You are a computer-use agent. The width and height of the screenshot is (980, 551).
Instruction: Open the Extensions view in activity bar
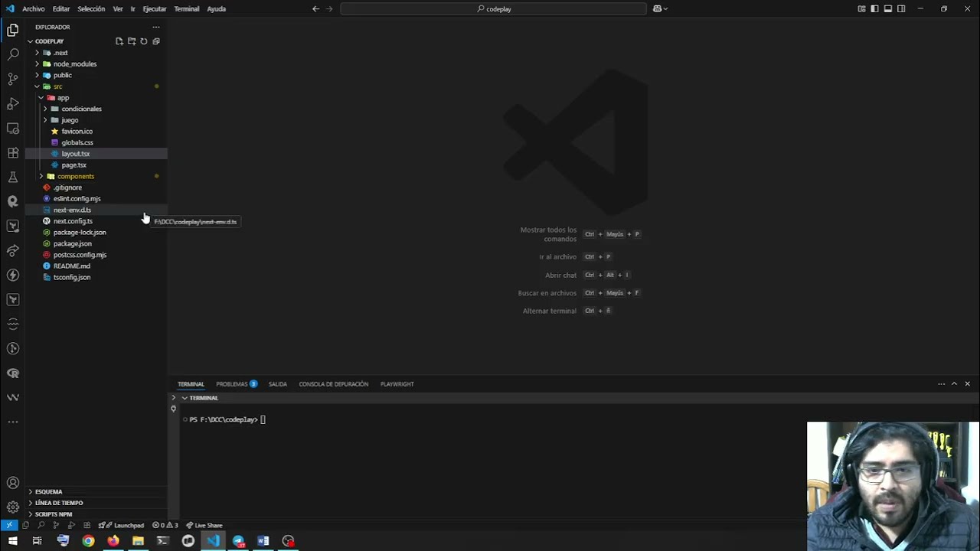[12, 152]
